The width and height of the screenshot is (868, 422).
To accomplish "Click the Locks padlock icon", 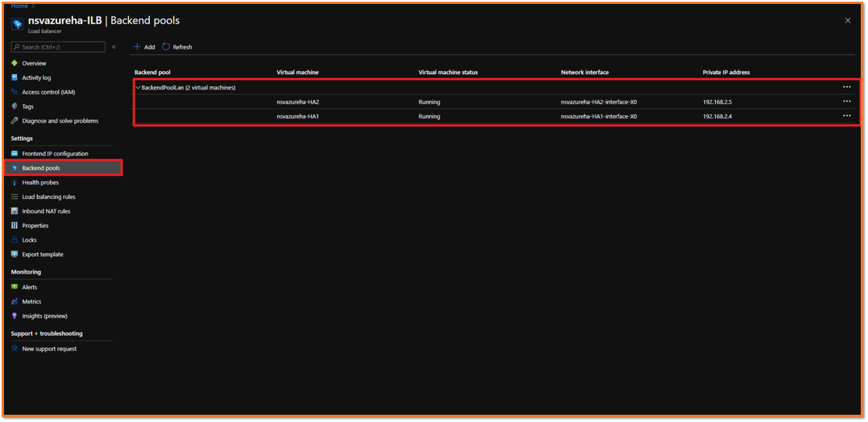I will [14, 240].
